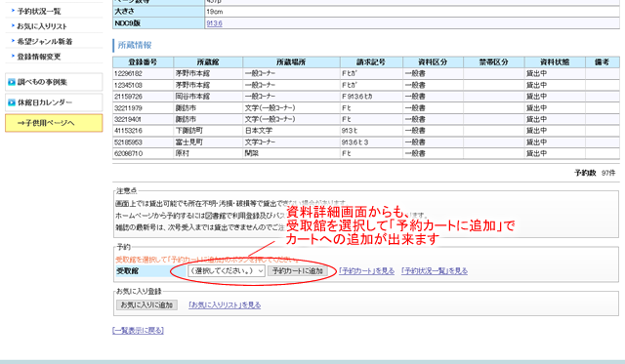Click the 19cm size value

coord(215,12)
